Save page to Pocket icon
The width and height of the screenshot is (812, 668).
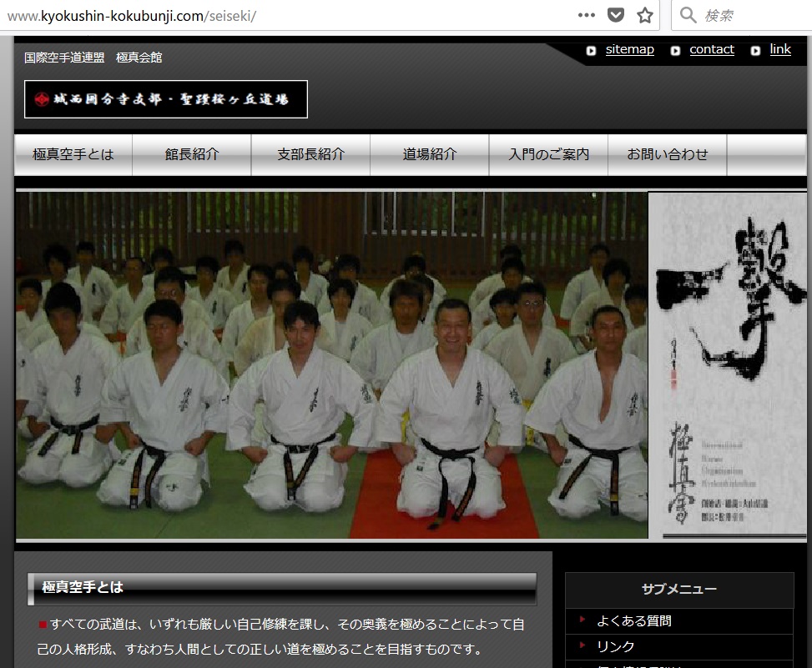(x=615, y=15)
